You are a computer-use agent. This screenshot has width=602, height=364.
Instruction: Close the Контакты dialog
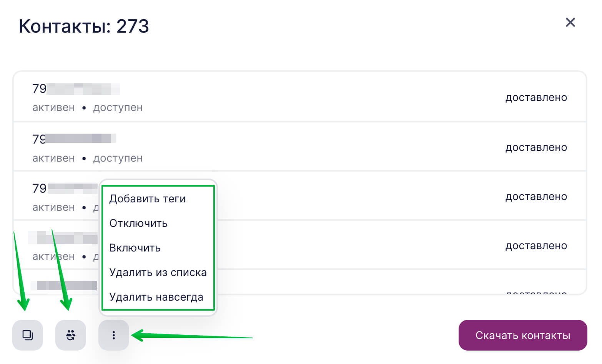tap(570, 22)
